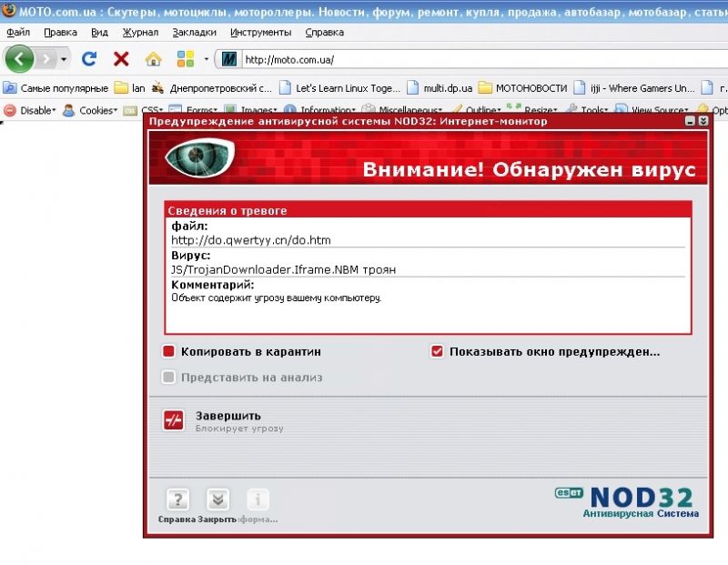Stop loading with the red X icon
The width and height of the screenshot is (728, 565).
coord(121,59)
